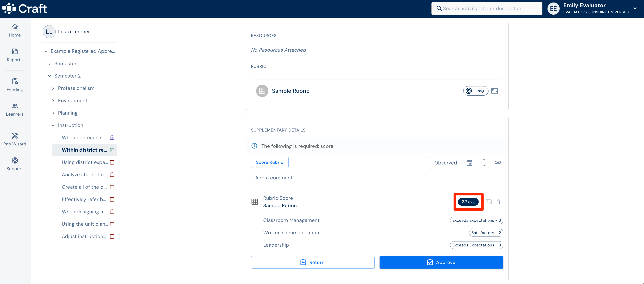Collapse the Instruction section
Image resolution: width=644 pixels, height=284 pixels.
click(53, 125)
